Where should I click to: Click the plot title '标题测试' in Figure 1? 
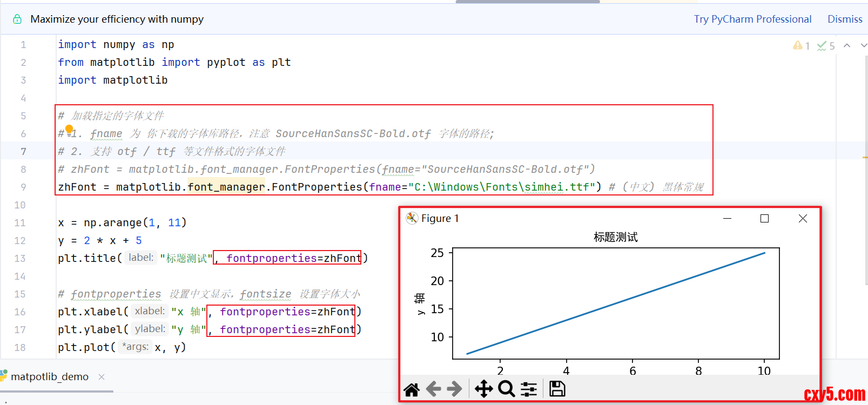pos(616,237)
